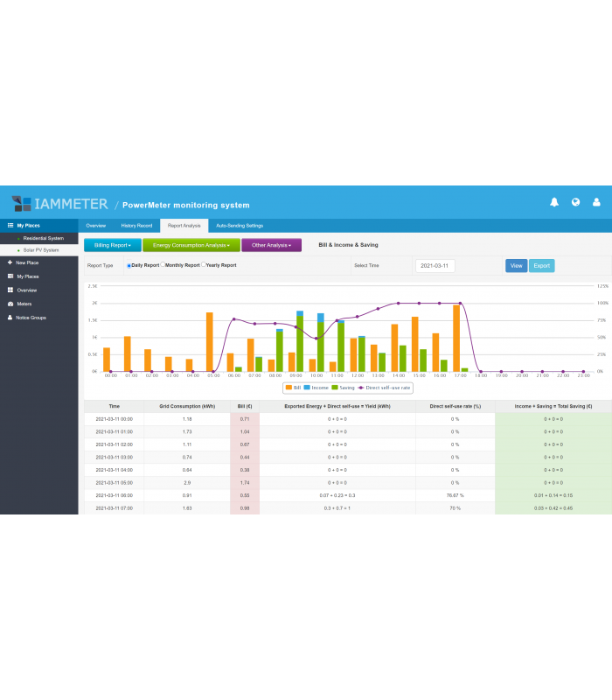Click the Notice Groups person icon
612x700 pixels.
[x=10, y=318]
